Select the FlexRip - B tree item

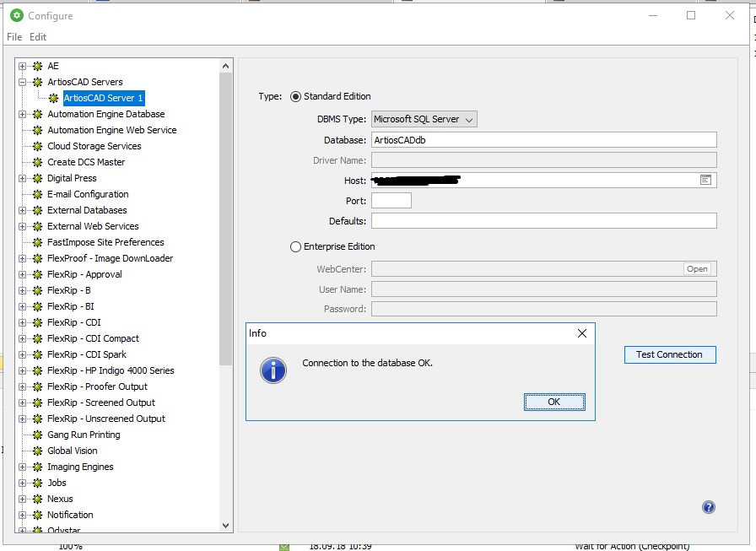[69, 290]
